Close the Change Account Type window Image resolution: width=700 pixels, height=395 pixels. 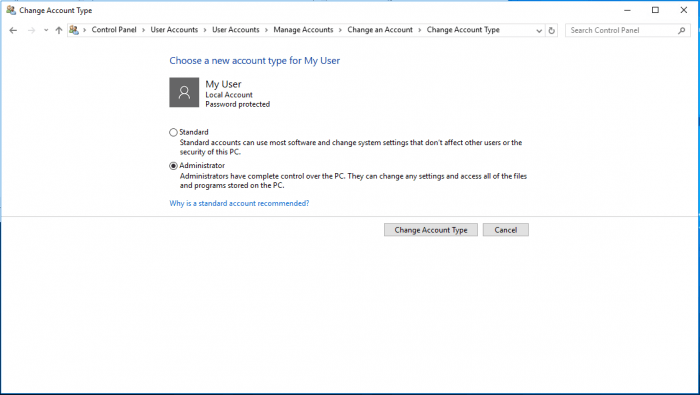(x=683, y=10)
